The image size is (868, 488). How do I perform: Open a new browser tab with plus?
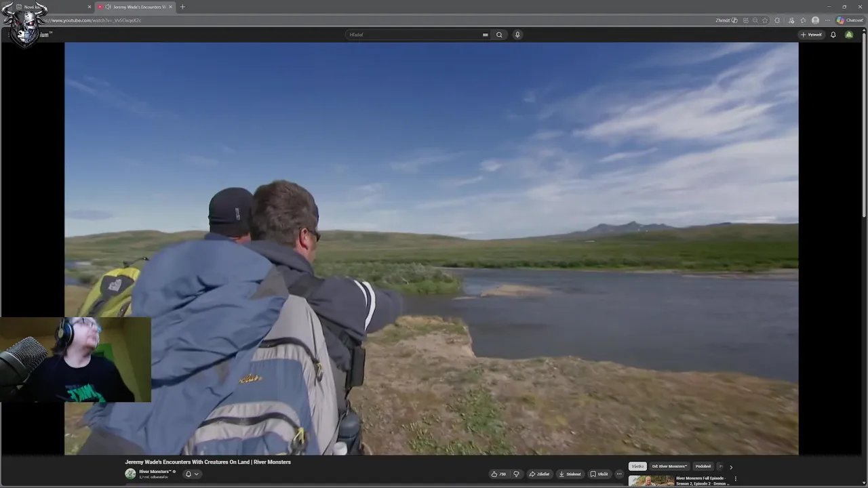click(x=182, y=7)
